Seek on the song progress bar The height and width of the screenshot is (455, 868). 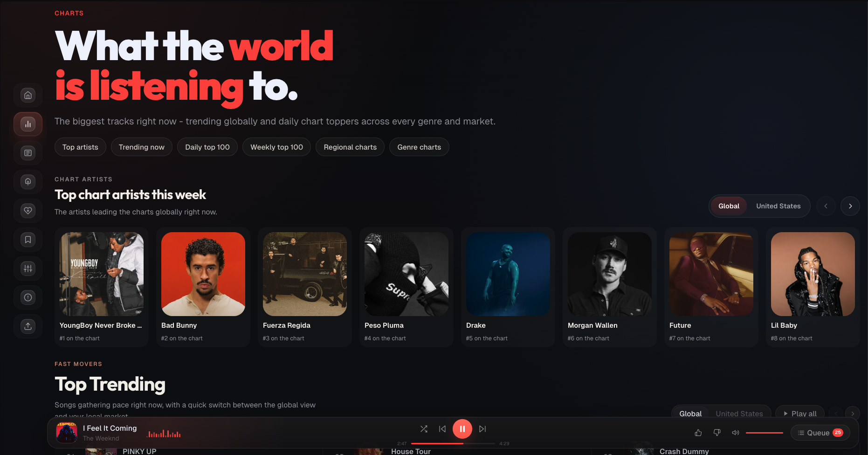[453, 443]
